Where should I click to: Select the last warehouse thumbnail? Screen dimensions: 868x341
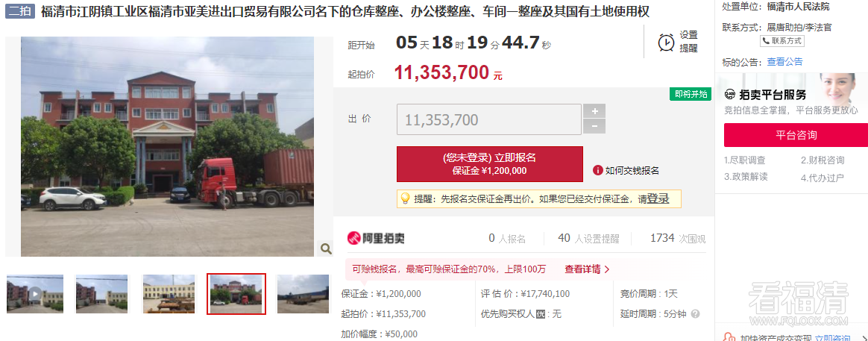click(303, 294)
